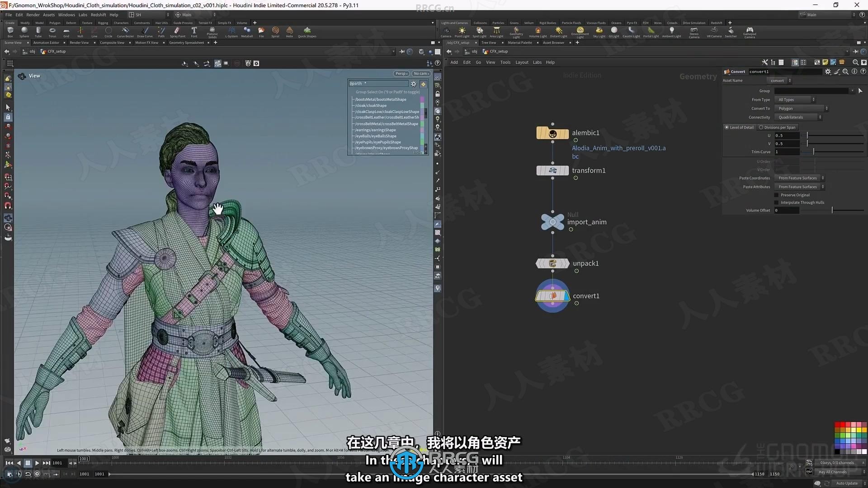Toggle the output flag under convert1 node
The image size is (868, 488).
click(576, 304)
